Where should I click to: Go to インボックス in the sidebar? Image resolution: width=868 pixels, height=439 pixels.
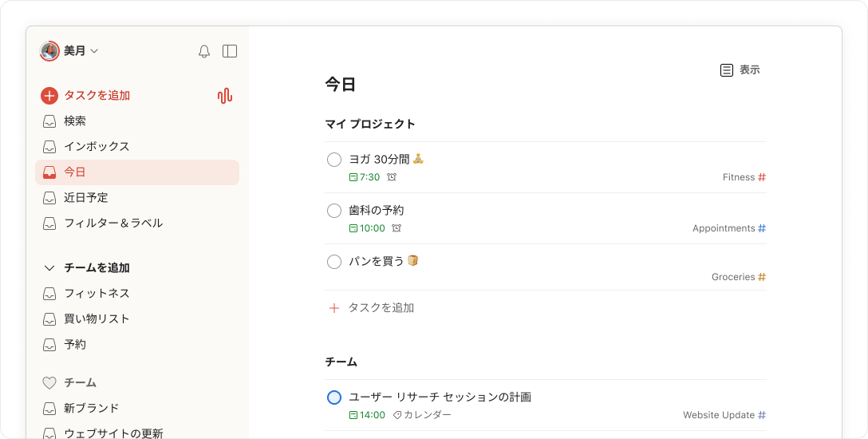pyautogui.click(x=97, y=147)
